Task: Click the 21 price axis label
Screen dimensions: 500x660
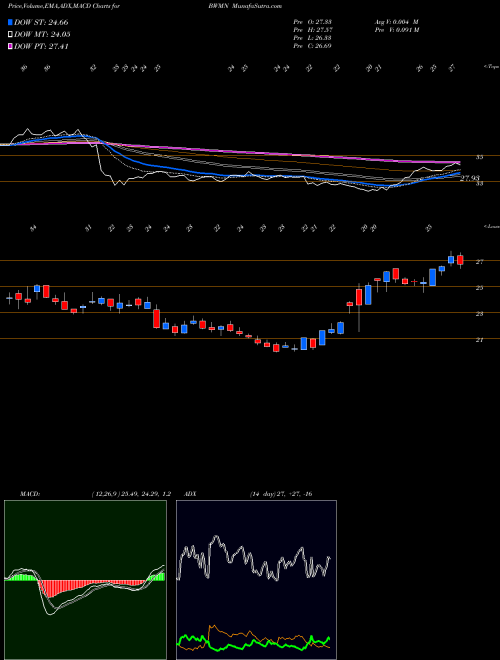Action: (479, 340)
